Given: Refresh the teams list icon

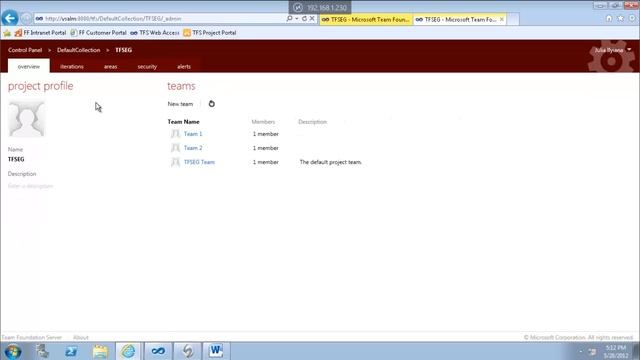Looking at the screenshot, I should [211, 104].
